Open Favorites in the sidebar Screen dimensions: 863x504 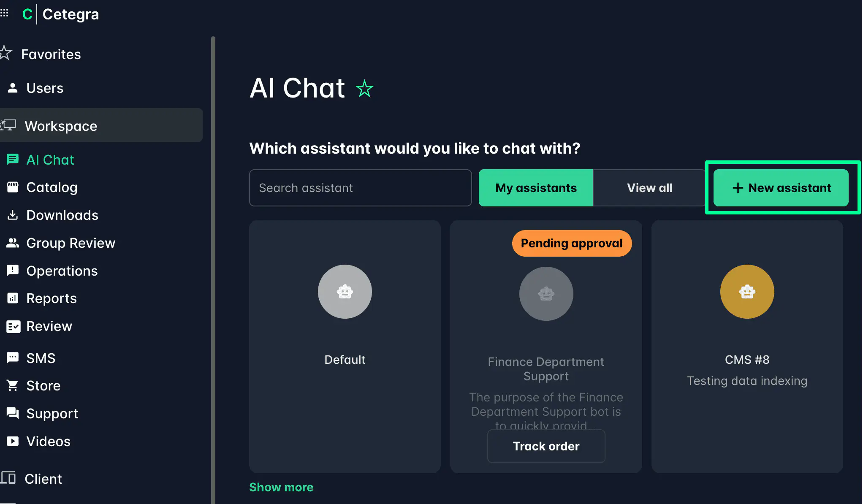(51, 54)
